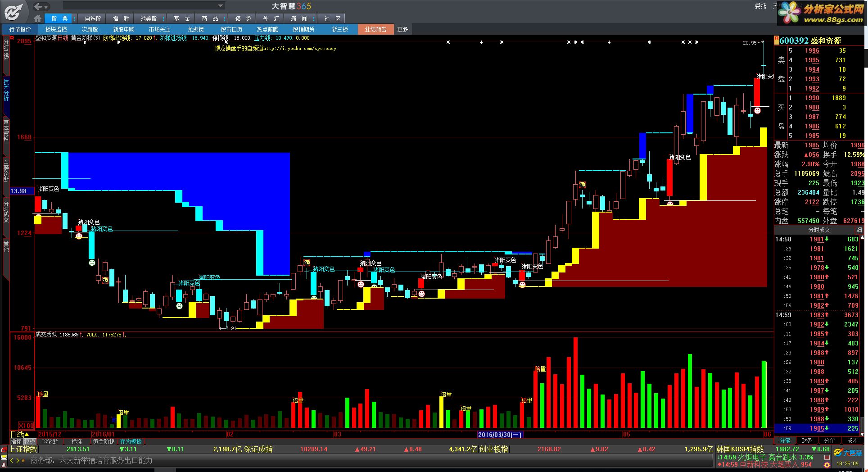
Task: Open 行情报价 submenu
Action: pyautogui.click(x=20, y=29)
